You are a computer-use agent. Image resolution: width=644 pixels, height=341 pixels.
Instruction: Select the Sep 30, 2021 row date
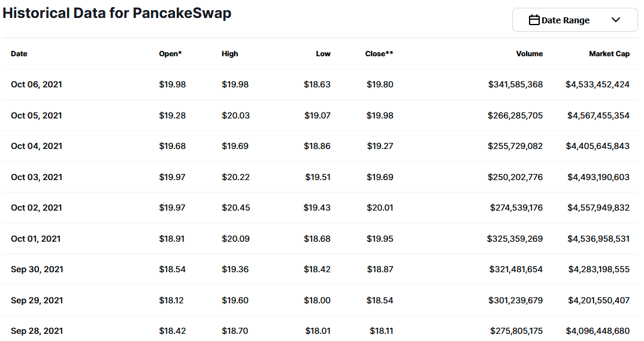(x=37, y=270)
